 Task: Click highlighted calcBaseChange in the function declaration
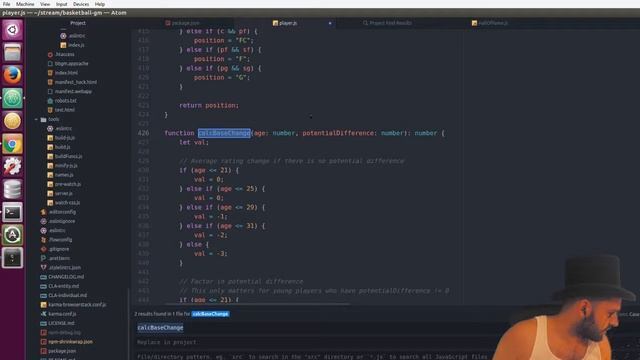point(224,133)
